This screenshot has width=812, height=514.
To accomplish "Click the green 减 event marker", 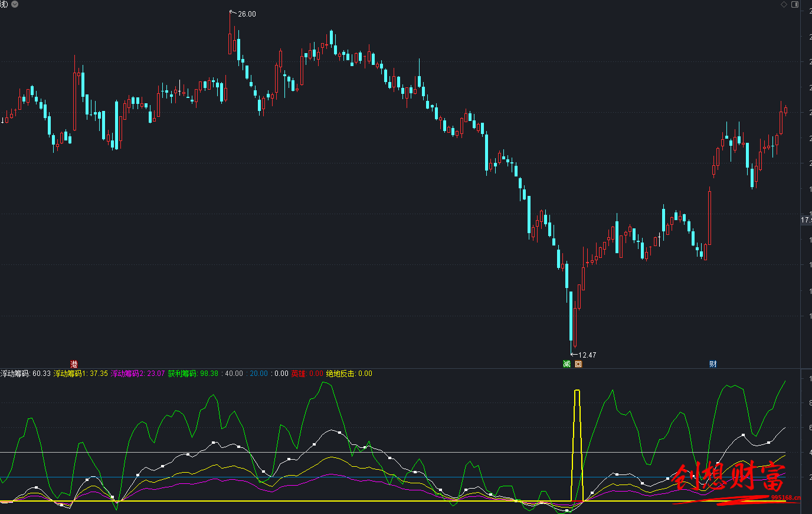I will point(567,364).
